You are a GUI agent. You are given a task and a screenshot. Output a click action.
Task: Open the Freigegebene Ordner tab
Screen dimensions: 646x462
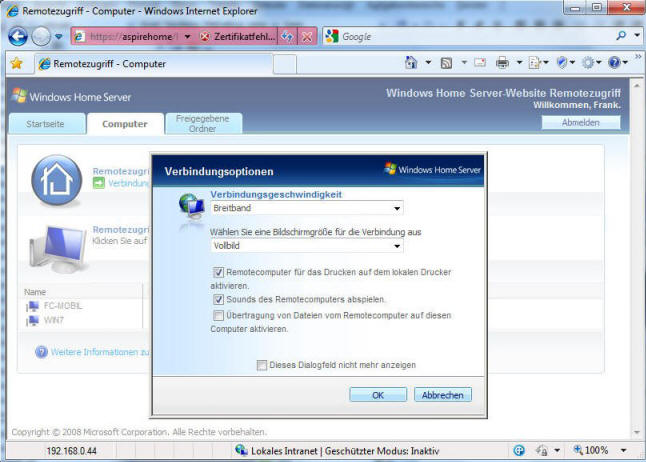tap(203, 124)
